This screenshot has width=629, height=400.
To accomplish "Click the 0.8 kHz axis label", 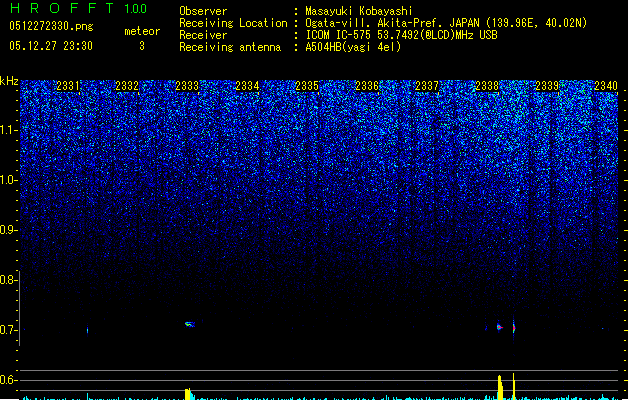I will (x=9, y=280).
